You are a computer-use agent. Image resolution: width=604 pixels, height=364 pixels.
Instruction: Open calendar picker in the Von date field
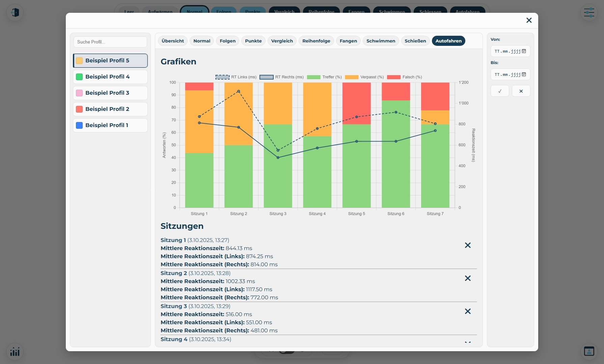pyautogui.click(x=524, y=51)
